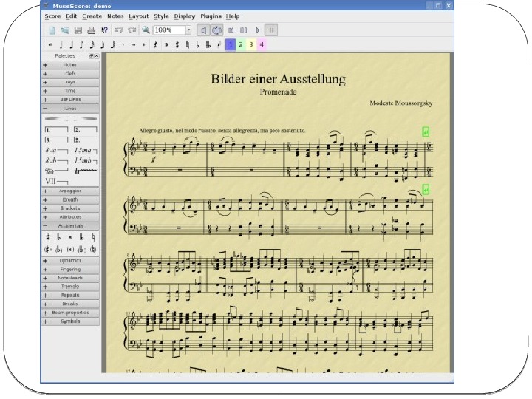Select voice 4 pink button
The height and width of the screenshot is (399, 532).
tap(262, 44)
